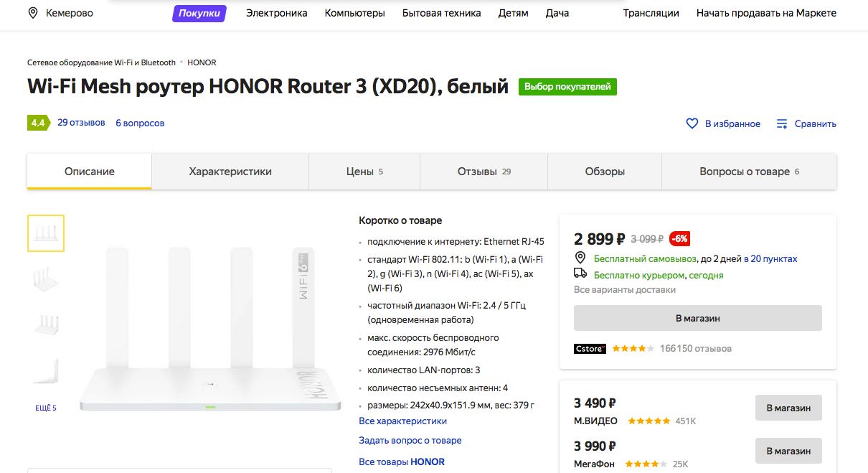Image resolution: width=868 pixels, height=473 pixels.
Task: Click the 4.4 rating badge
Action: pos(38,123)
